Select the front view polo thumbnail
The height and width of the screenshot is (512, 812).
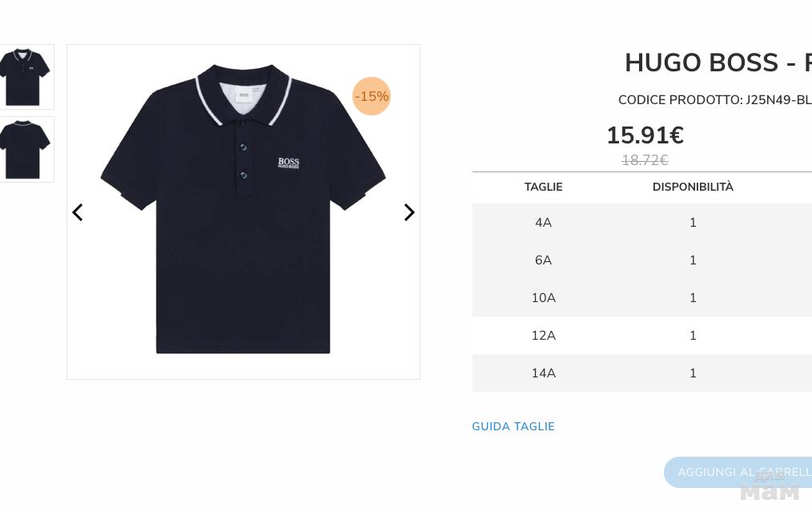point(24,77)
